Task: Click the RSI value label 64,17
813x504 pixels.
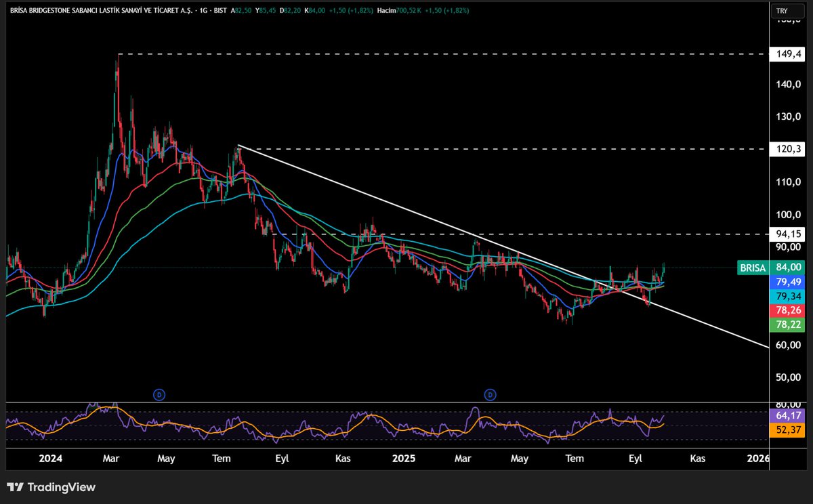Action: coord(789,415)
